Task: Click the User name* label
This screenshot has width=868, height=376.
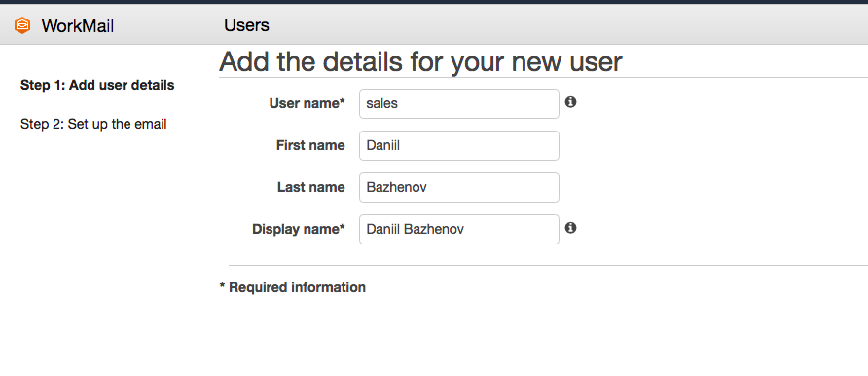Action: (x=307, y=103)
